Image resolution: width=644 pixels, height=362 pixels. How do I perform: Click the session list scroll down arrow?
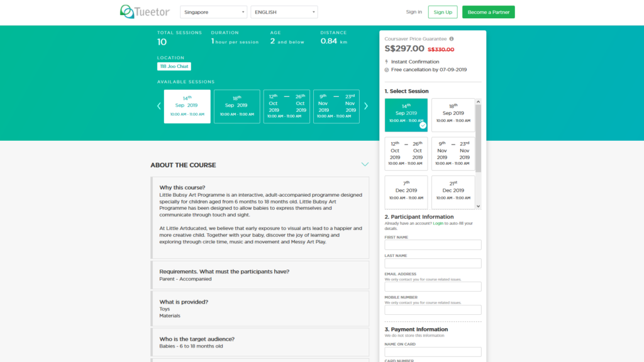tap(478, 206)
